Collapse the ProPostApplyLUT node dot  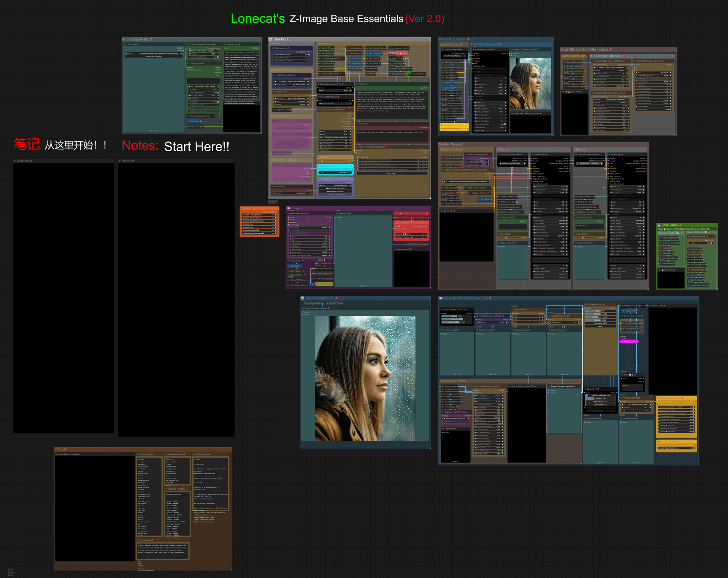tap(621, 398)
